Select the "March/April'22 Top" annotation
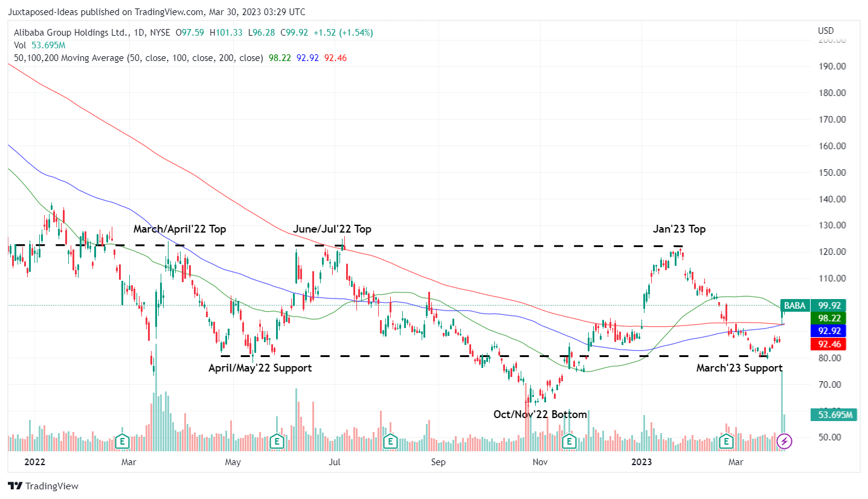 coord(180,229)
